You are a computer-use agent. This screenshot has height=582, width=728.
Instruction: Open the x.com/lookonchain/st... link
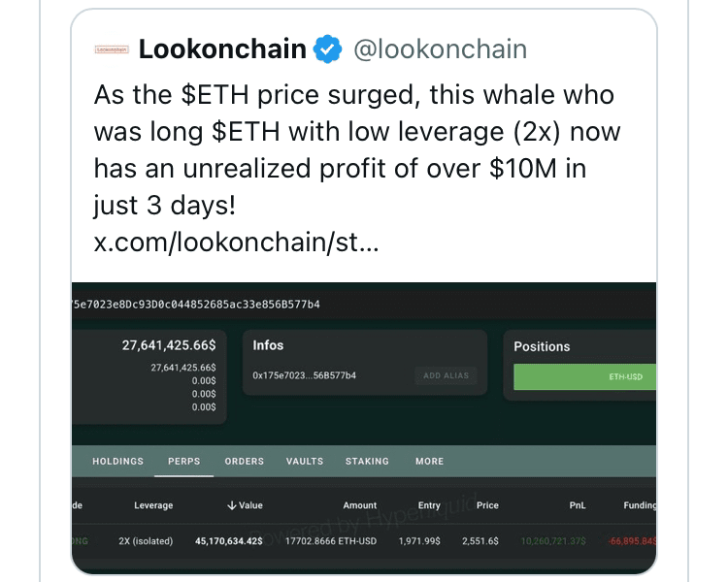point(236,242)
